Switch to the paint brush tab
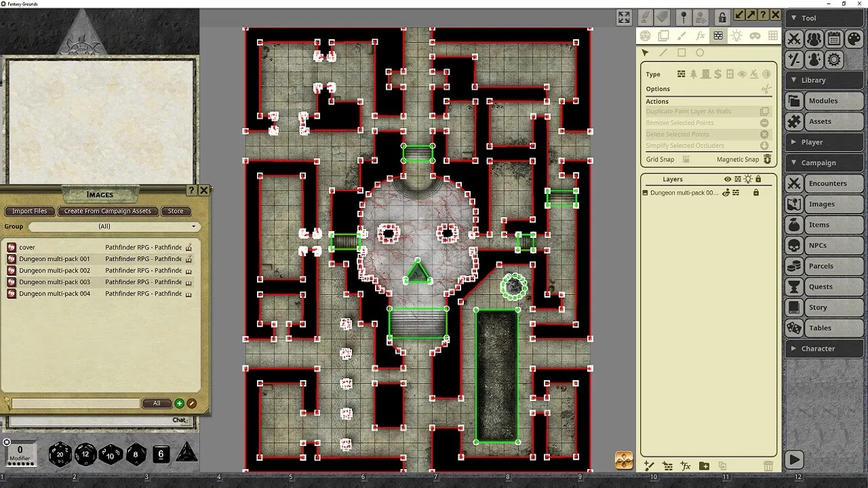 [x=682, y=35]
